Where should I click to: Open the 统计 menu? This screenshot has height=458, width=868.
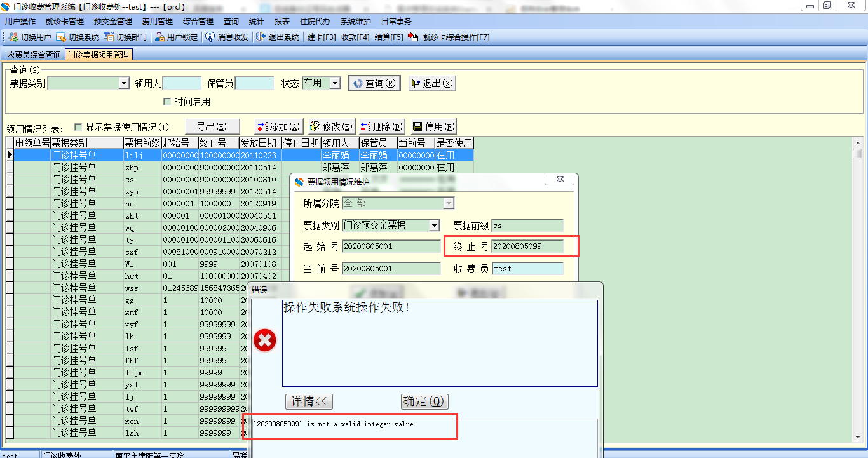(x=257, y=22)
